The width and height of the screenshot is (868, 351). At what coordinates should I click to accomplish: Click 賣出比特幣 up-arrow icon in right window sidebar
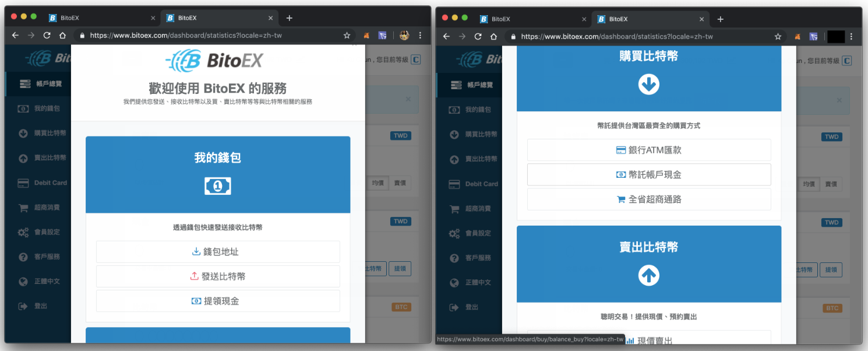(x=454, y=159)
